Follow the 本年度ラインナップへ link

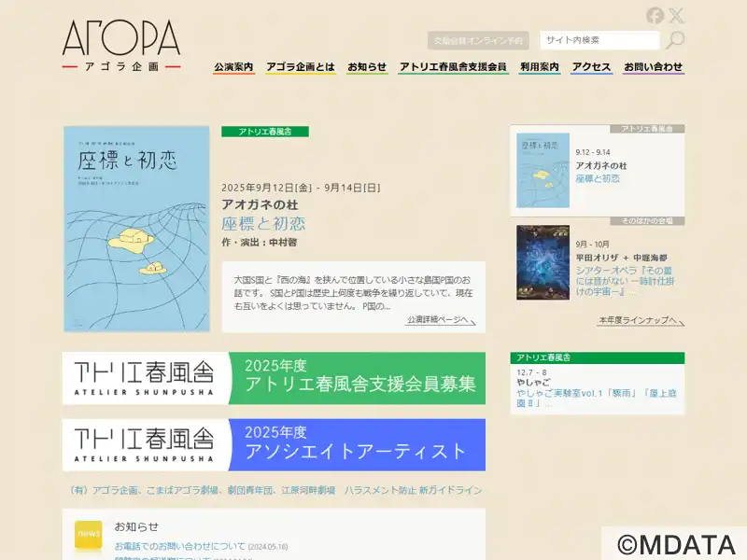click(x=641, y=320)
